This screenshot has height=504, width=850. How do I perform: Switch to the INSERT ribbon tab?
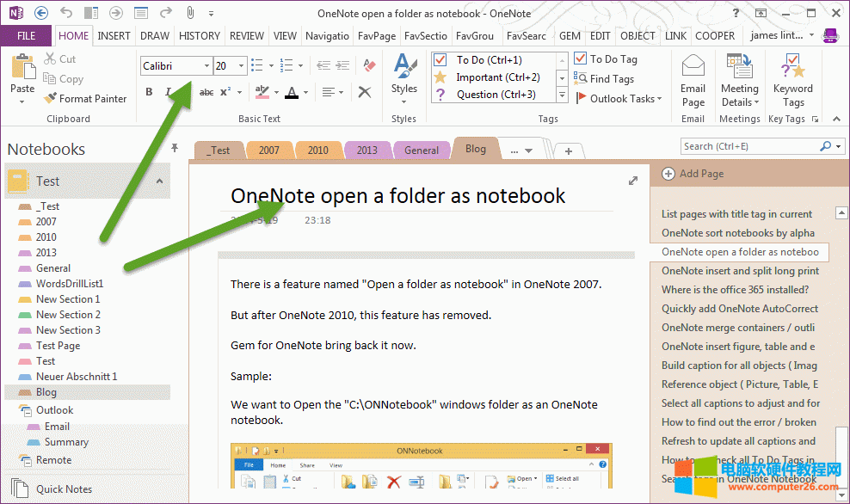pyautogui.click(x=114, y=35)
